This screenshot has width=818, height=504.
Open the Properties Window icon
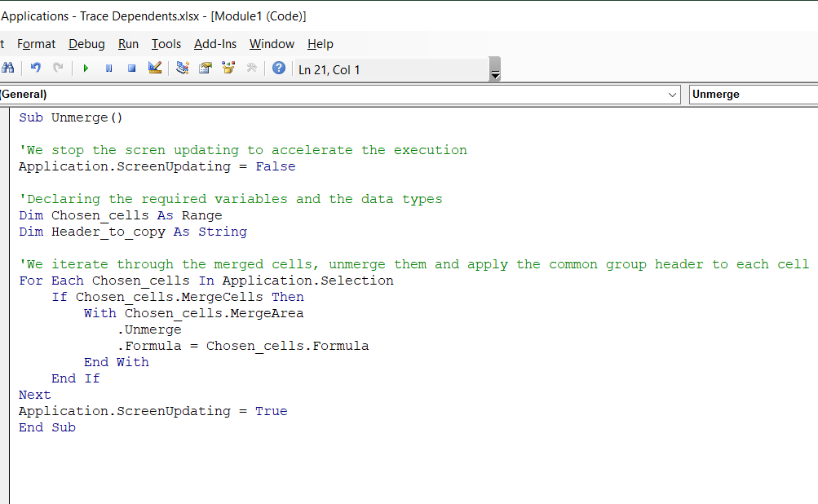[x=206, y=69]
